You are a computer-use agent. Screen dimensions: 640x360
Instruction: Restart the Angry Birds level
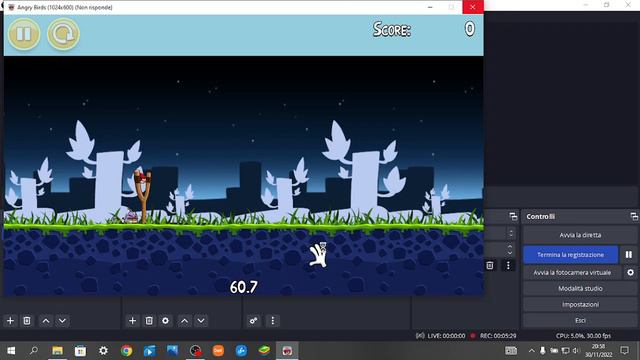(x=63, y=34)
